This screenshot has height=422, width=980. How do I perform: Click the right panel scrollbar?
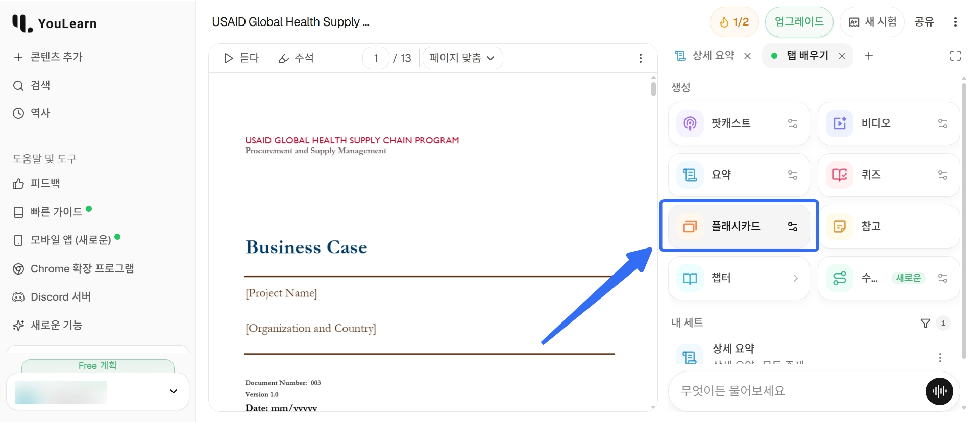point(964,221)
